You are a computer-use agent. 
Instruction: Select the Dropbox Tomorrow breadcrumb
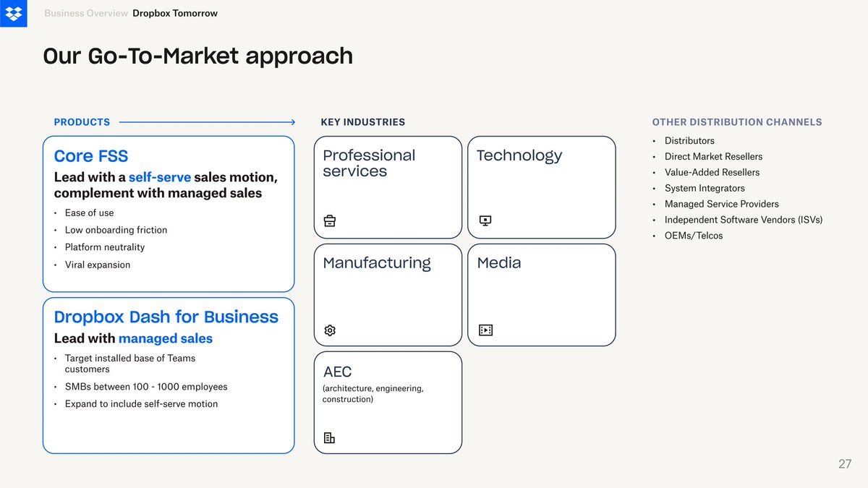(175, 13)
